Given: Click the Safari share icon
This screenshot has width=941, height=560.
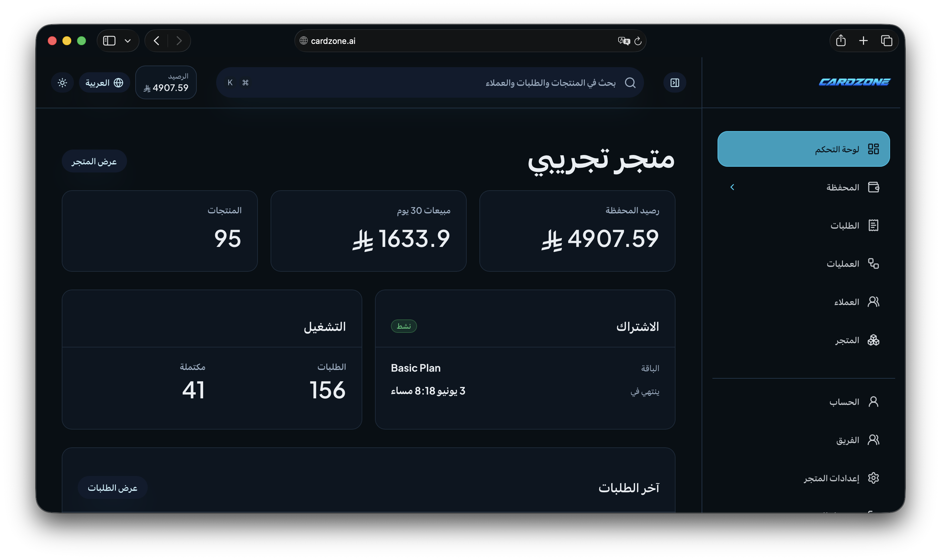Looking at the screenshot, I should 841,41.
